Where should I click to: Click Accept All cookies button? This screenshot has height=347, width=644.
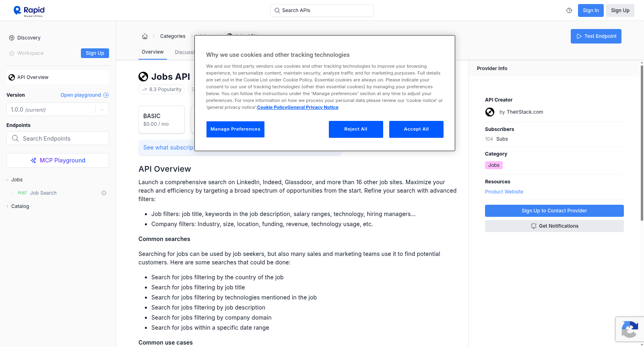(x=416, y=129)
